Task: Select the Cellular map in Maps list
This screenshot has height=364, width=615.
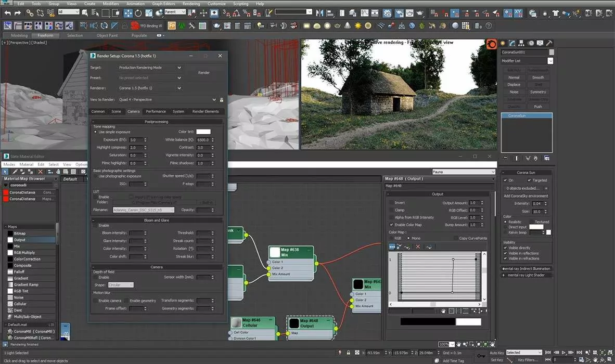Action: coord(20,304)
